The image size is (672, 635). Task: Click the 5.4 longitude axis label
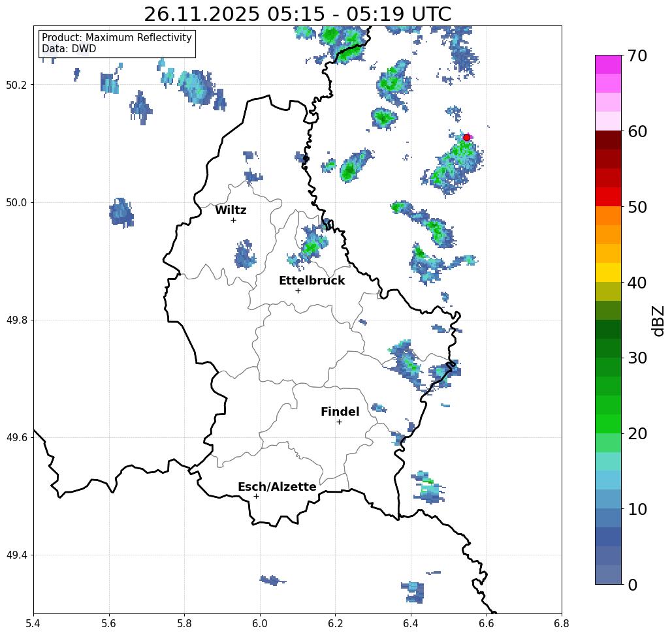33,623
